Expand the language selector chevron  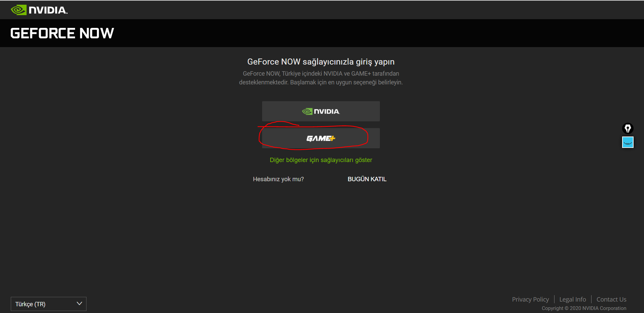pyautogui.click(x=79, y=303)
